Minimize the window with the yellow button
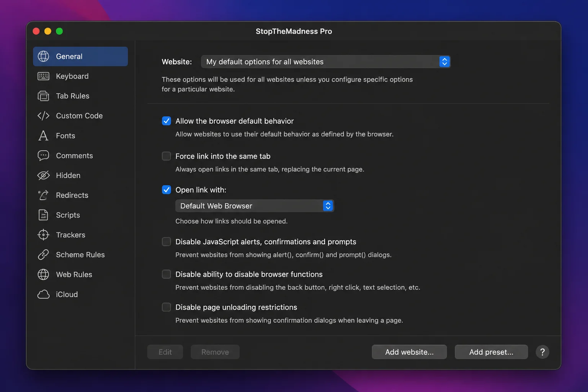This screenshot has height=392, width=588. 48,31
